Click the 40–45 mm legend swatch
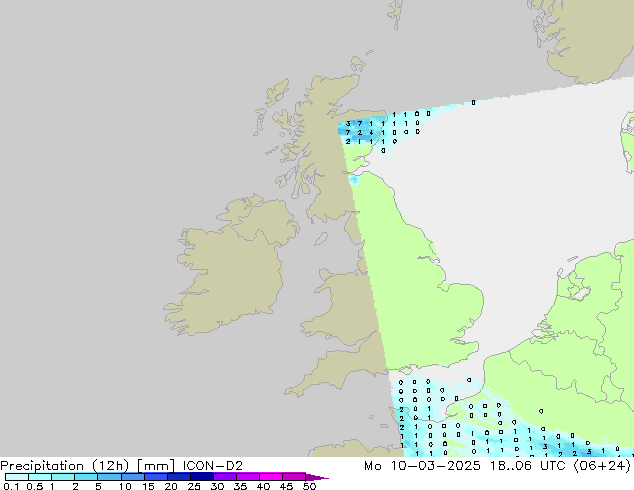This screenshot has width=634, height=490. 271,477
